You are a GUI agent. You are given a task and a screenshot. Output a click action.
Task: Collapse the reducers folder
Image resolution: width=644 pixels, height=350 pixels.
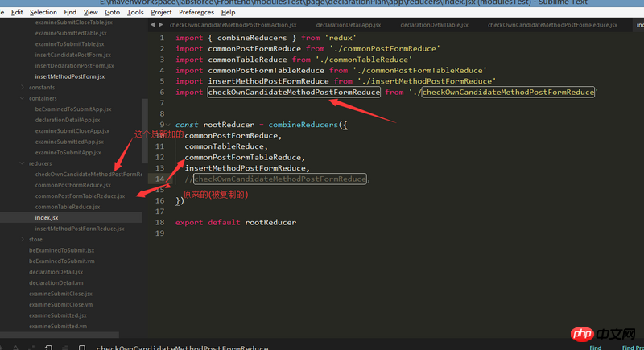point(23,163)
